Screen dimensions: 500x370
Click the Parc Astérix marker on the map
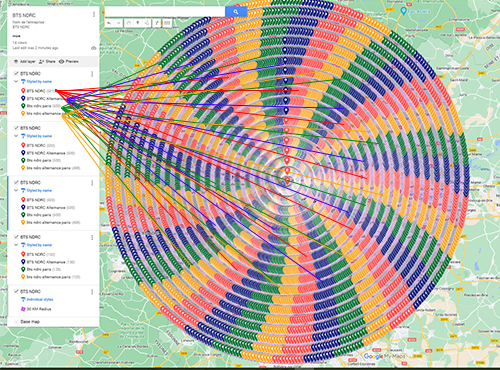(x=404, y=11)
